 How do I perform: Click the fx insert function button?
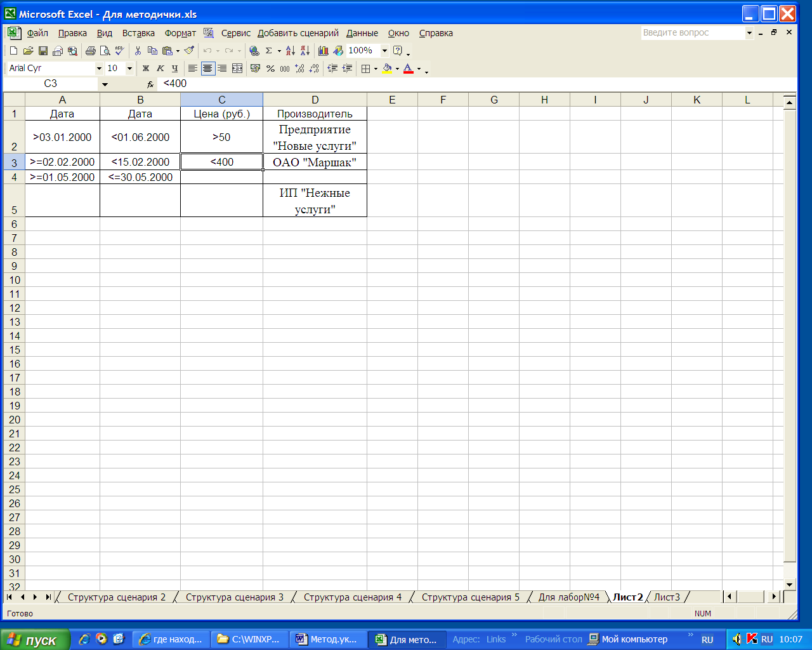pyautogui.click(x=150, y=84)
